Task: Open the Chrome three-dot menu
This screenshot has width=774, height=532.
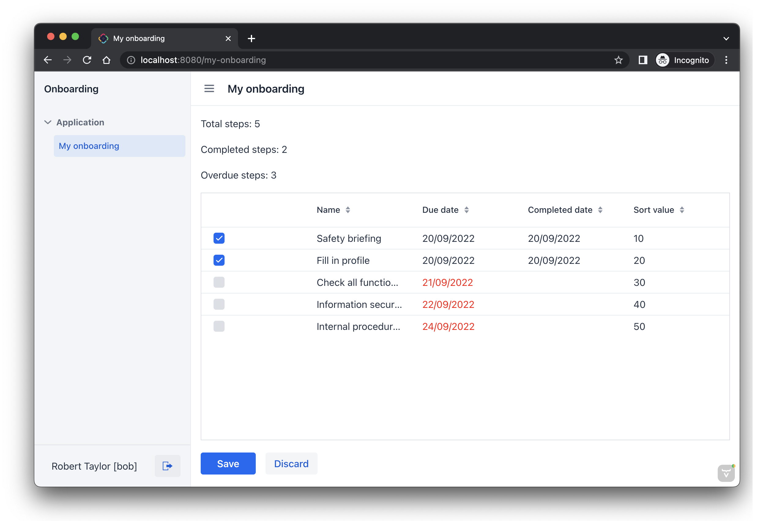Action: [726, 60]
